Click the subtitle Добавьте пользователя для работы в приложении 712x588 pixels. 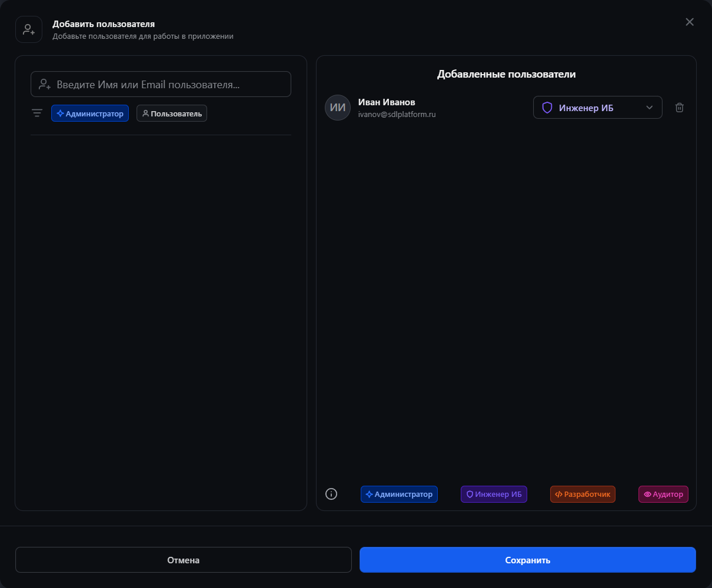pyautogui.click(x=143, y=36)
